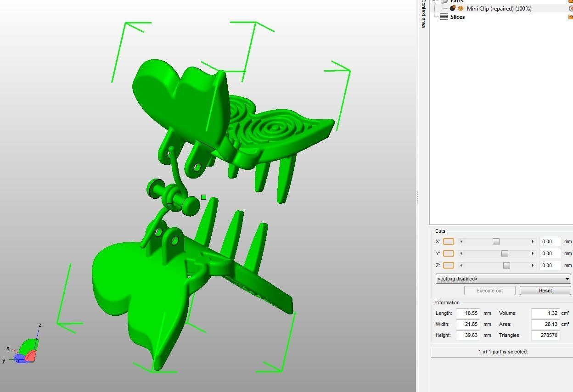Click the small green square handle near hinge
The image size is (573, 392).
click(203, 197)
